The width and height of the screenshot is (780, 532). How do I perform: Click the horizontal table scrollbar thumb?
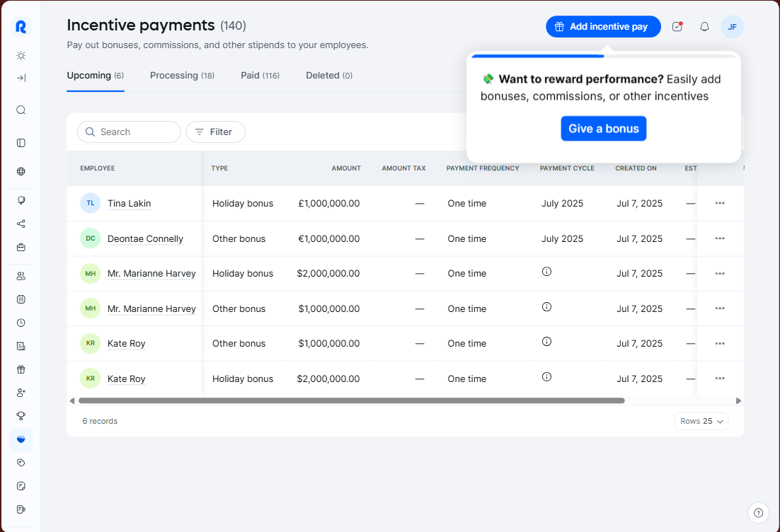point(352,400)
